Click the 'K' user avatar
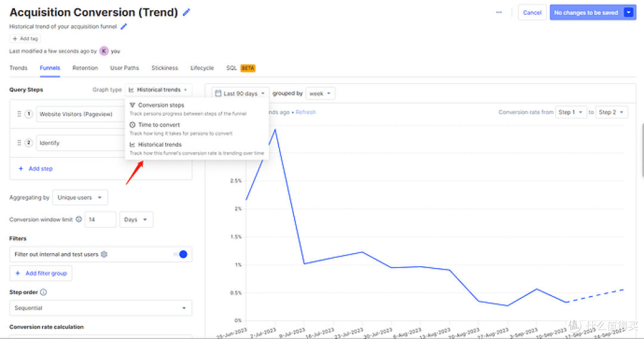This screenshot has width=644, height=339. (104, 51)
